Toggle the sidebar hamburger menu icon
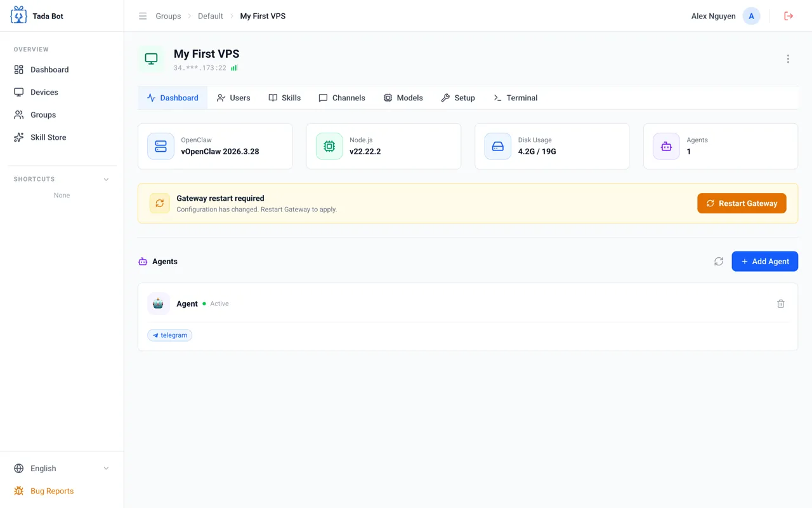 143,16
